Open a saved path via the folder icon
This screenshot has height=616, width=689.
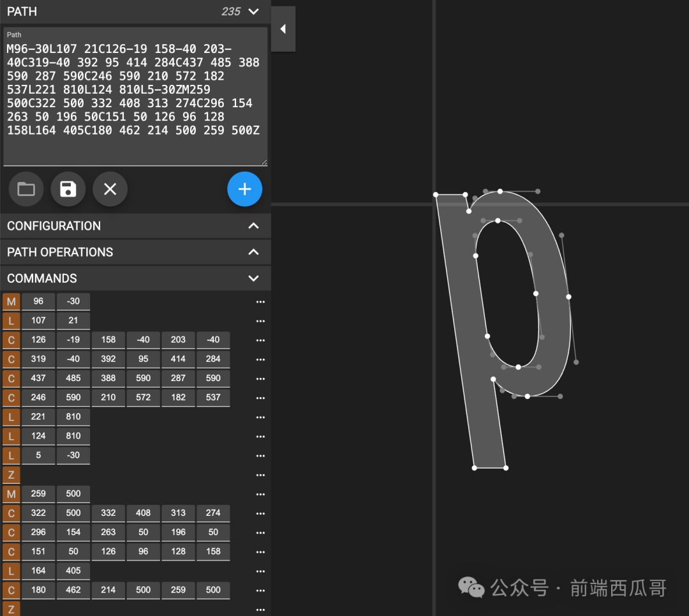click(26, 189)
